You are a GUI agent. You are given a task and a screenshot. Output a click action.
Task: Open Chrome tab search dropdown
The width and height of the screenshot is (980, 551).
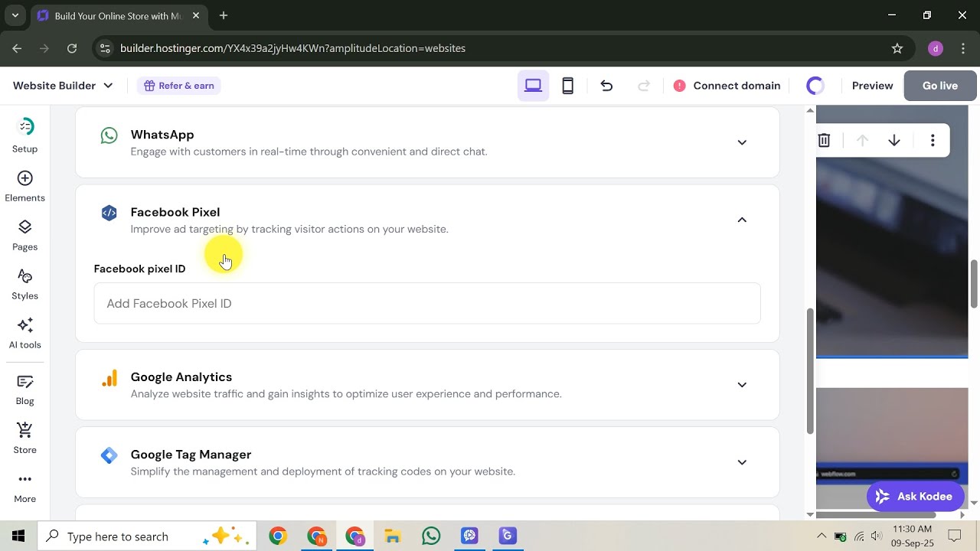pyautogui.click(x=15, y=15)
